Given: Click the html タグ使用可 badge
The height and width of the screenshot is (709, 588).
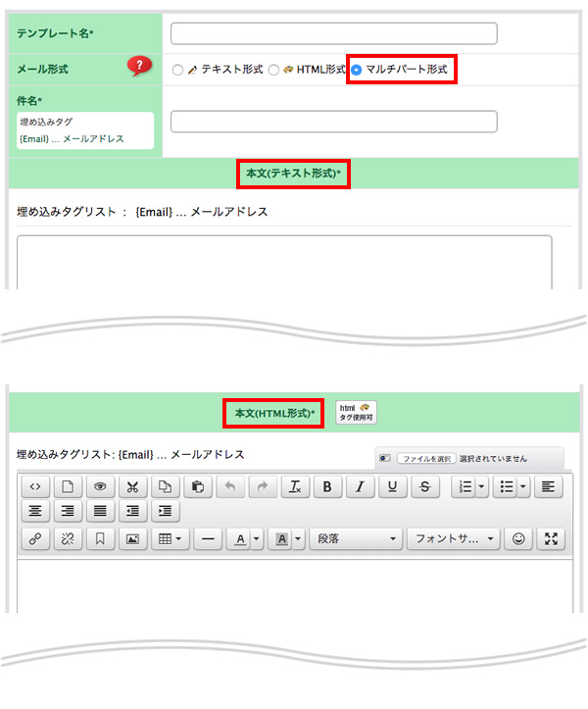Looking at the screenshot, I should click(x=356, y=413).
